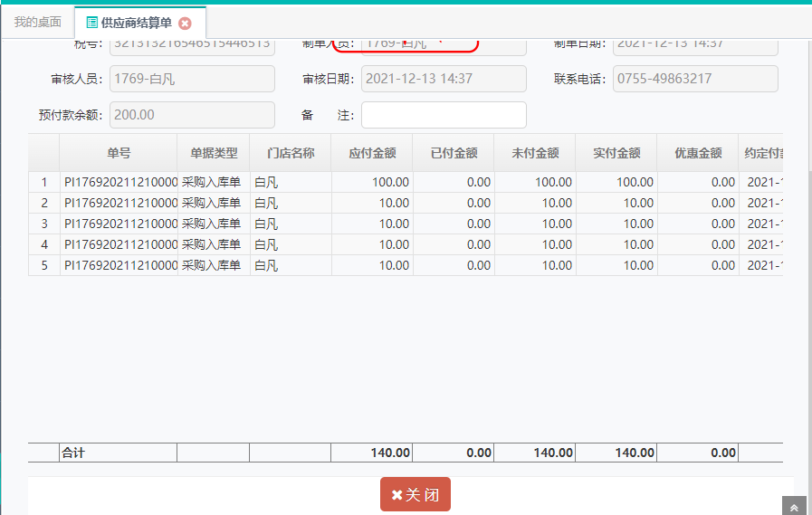Sort by the 单号 column header
812x515 pixels.
tap(119, 153)
